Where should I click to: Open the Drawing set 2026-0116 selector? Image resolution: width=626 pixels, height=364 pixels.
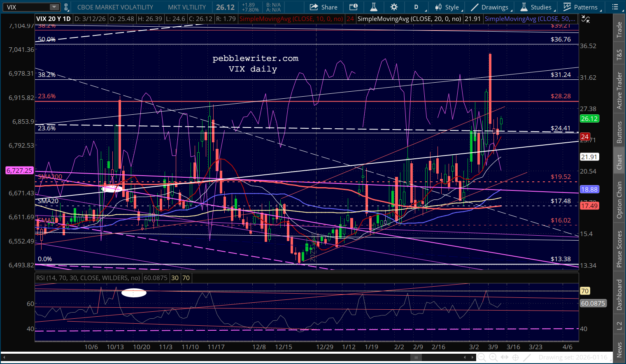(573, 357)
